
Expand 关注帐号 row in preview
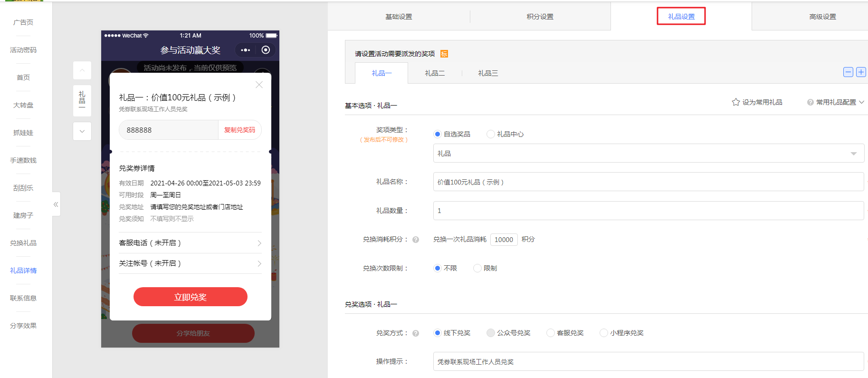coord(190,263)
